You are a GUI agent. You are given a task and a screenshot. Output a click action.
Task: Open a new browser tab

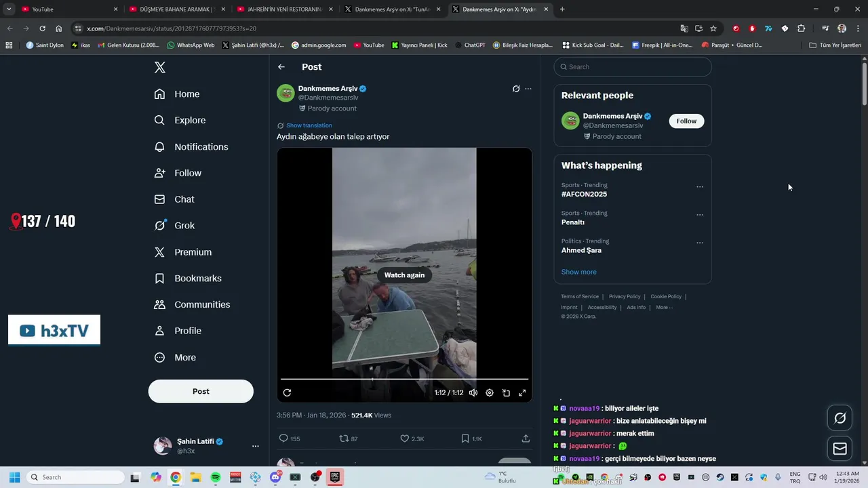[562, 9]
